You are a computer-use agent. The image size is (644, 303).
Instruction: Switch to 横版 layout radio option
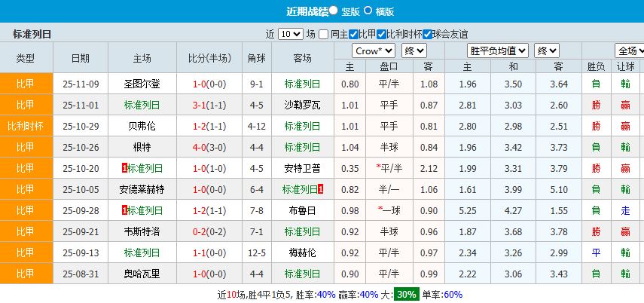[x=368, y=11]
